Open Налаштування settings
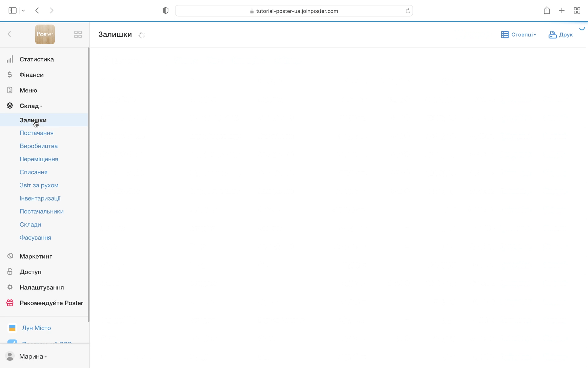The height and width of the screenshot is (368, 588). [42, 288]
